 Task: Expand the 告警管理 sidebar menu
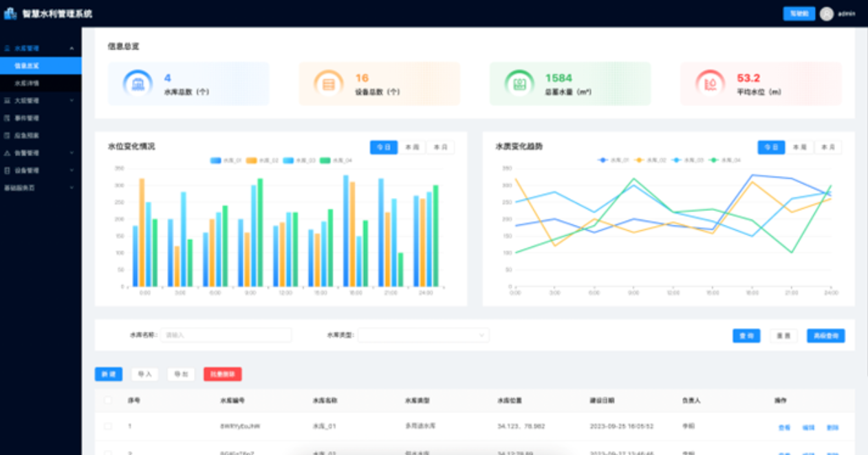point(40,153)
